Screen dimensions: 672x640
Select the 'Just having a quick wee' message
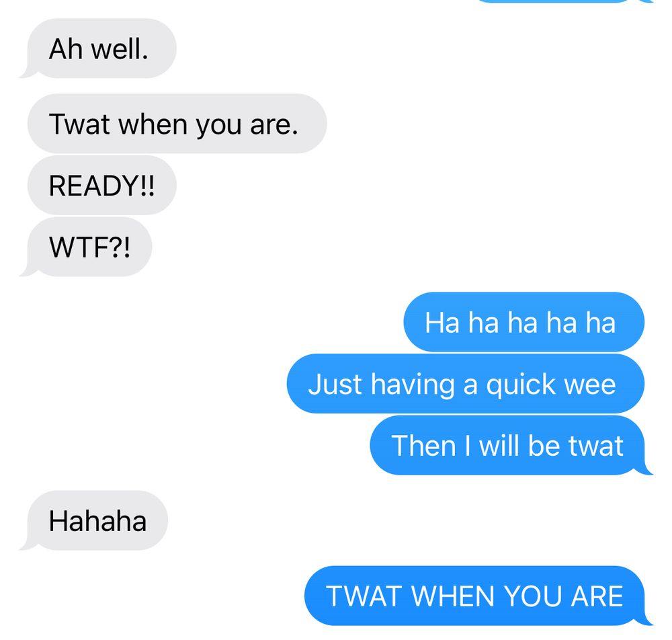pyautogui.click(x=466, y=384)
